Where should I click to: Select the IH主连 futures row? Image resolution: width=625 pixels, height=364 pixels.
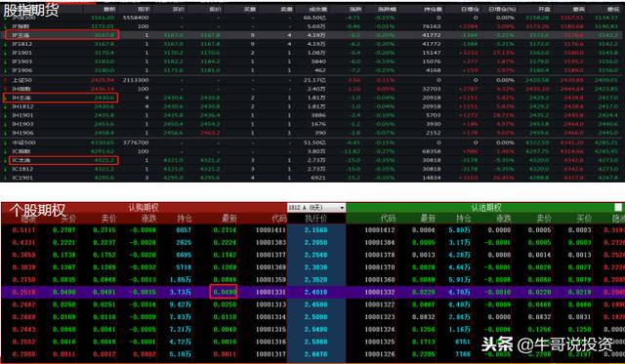[312, 98]
